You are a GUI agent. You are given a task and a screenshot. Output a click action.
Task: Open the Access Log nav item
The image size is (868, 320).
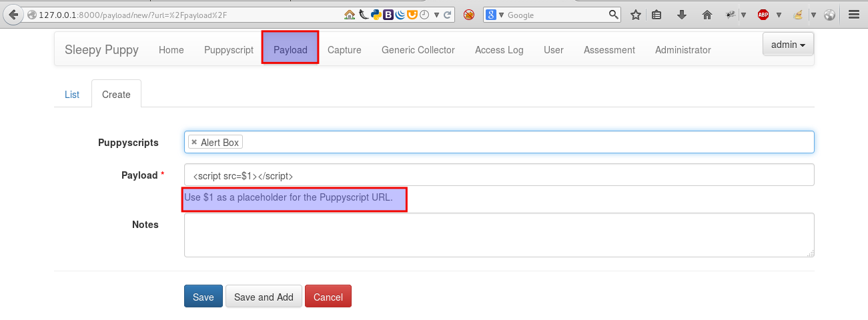click(x=499, y=49)
